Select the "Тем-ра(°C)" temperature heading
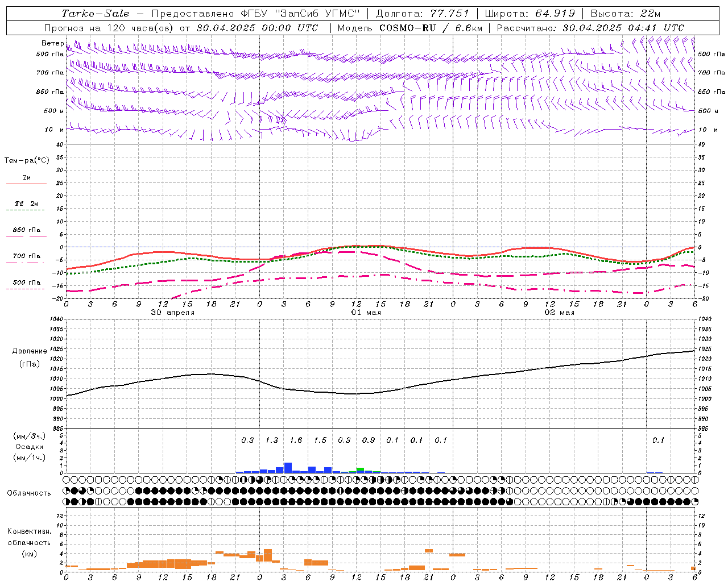This screenshot has height=582, width=728. point(27,161)
